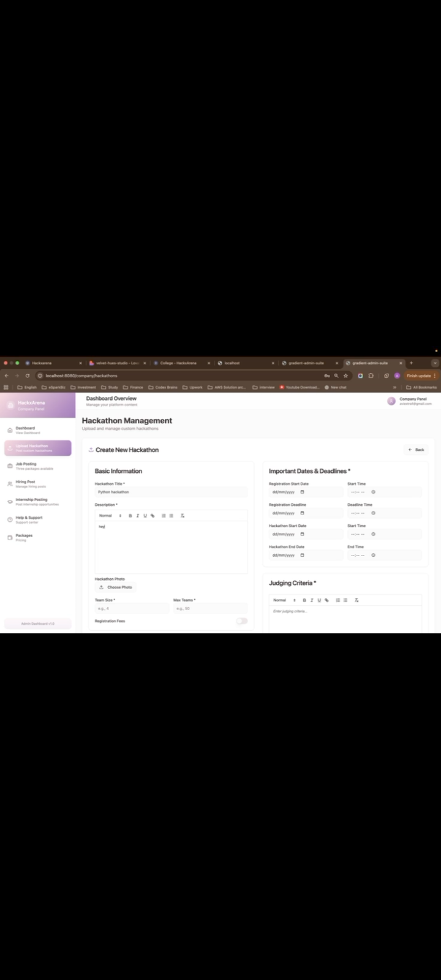Insert link in the Description editor

click(x=153, y=516)
